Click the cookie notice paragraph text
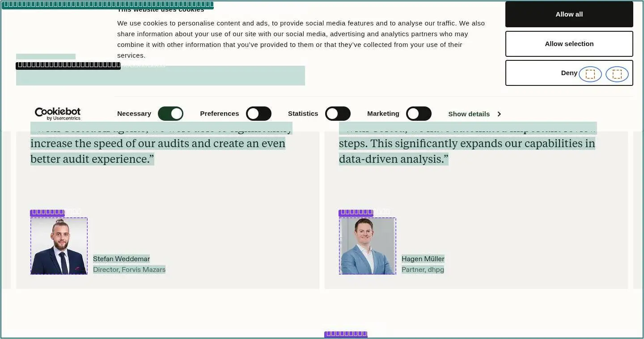 (301, 39)
